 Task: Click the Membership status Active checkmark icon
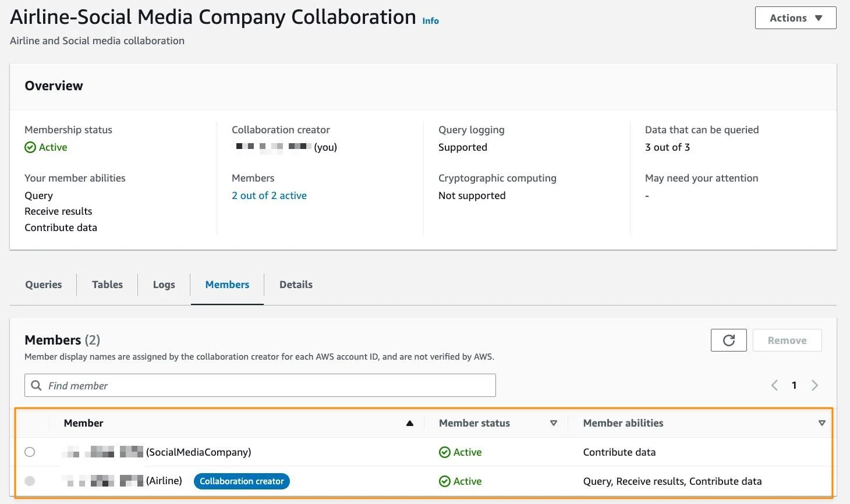click(30, 147)
